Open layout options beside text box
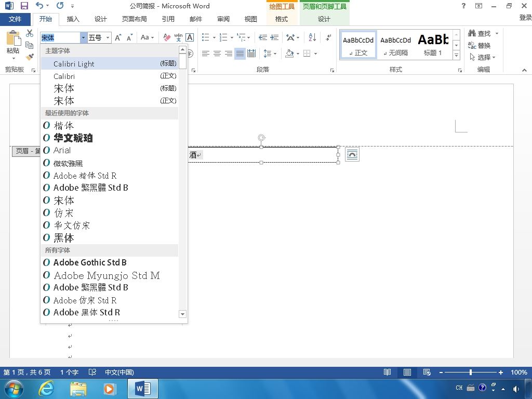The width and height of the screenshot is (532, 399). 352,154
